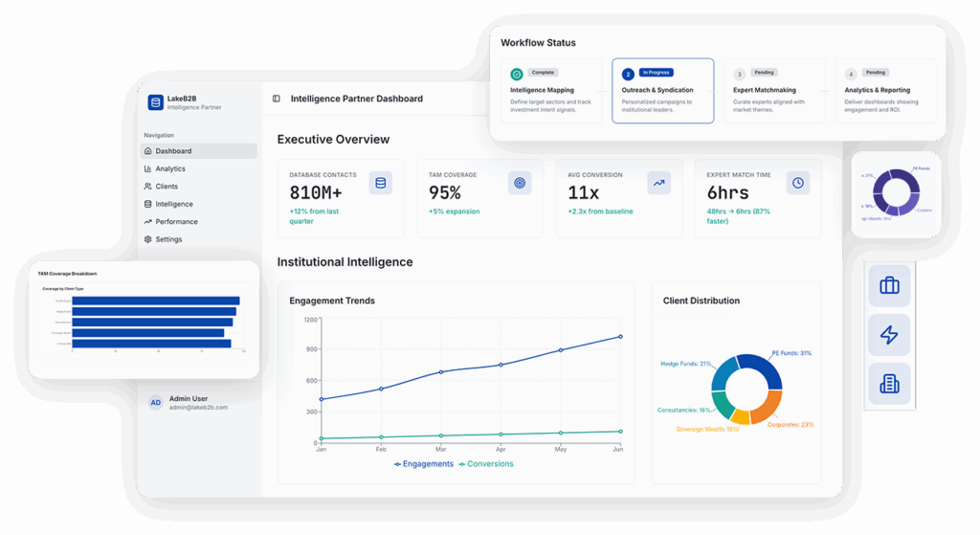Toggle the Engagements legend series
The image size is (980, 535).
pyautogui.click(x=424, y=464)
